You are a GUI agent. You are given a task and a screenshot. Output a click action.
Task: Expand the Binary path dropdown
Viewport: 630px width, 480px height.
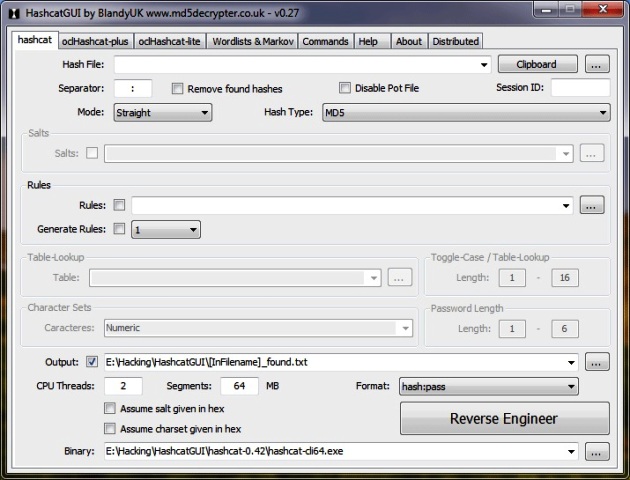coord(571,451)
